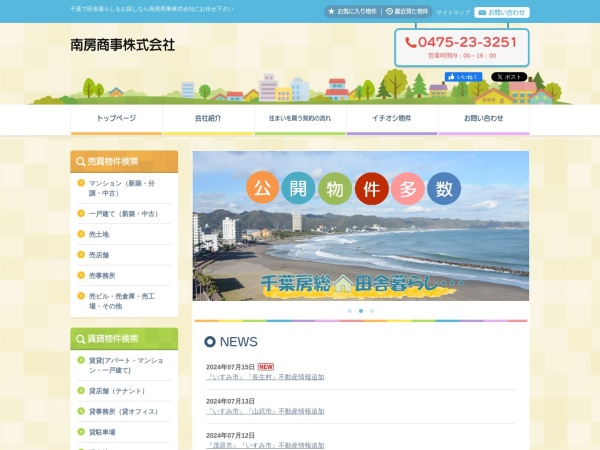This screenshot has width=600, height=450.
Task: Click the phone number 0475-23-3251
Action: pyautogui.click(x=467, y=42)
